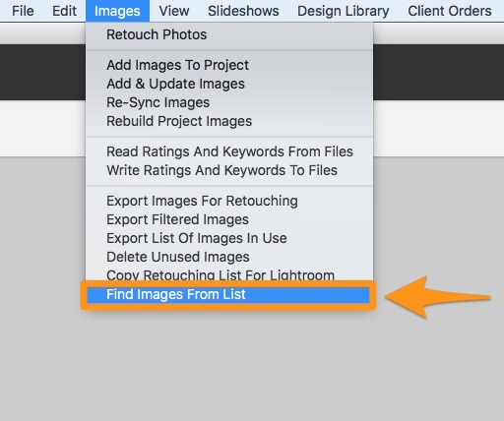
Task: Click Find Images From List
Action: 228,294
